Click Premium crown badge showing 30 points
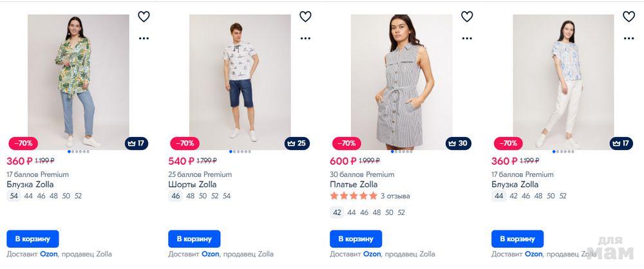The width and height of the screenshot is (644, 269). point(459,143)
